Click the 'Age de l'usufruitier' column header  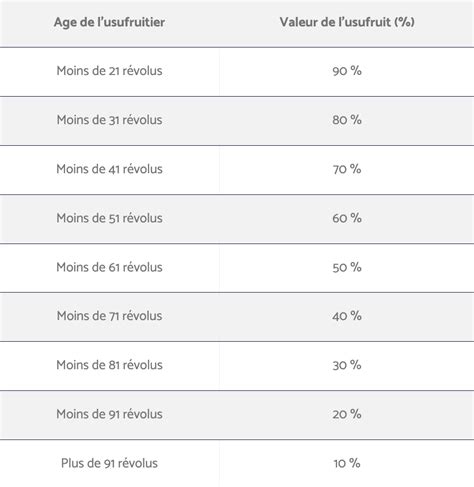coord(109,22)
